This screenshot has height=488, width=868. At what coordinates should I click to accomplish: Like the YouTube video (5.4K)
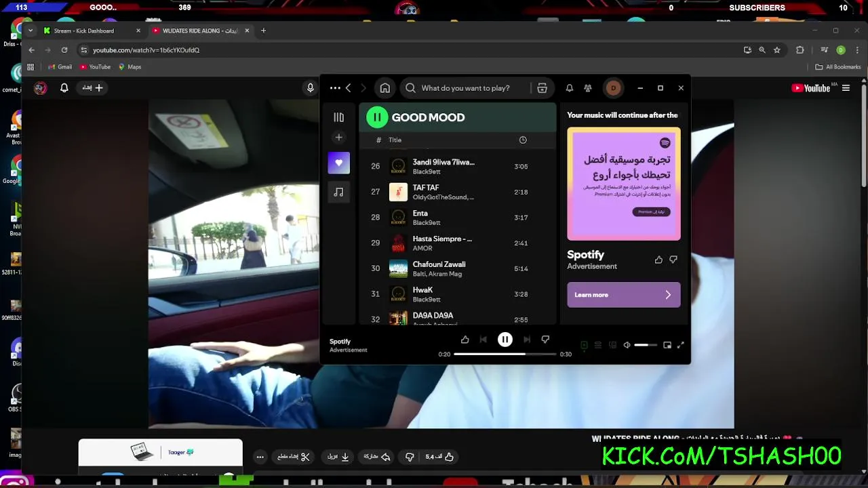click(439, 457)
